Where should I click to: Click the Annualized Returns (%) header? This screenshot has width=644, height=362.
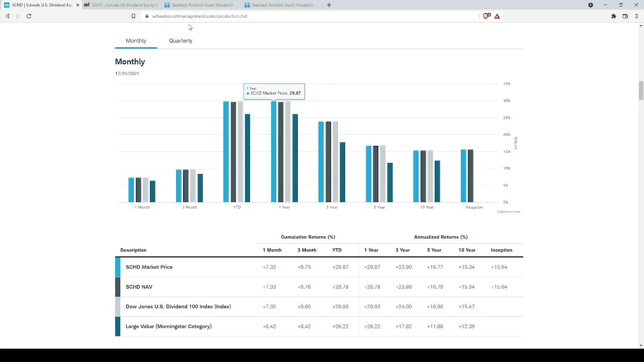(441, 237)
